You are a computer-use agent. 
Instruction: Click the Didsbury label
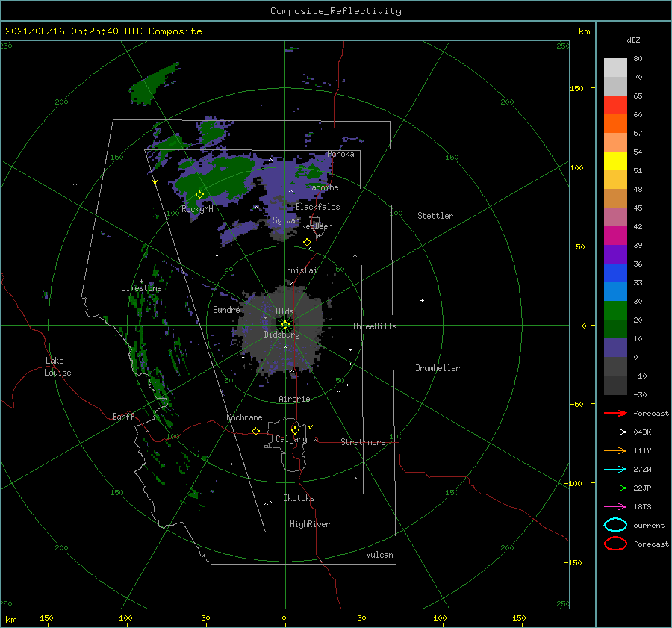click(x=281, y=335)
